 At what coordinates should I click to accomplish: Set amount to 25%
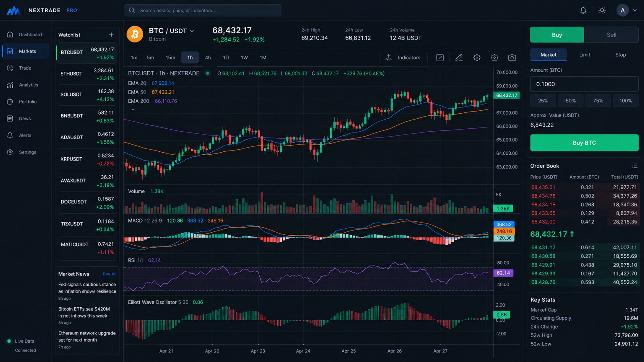[543, 101]
